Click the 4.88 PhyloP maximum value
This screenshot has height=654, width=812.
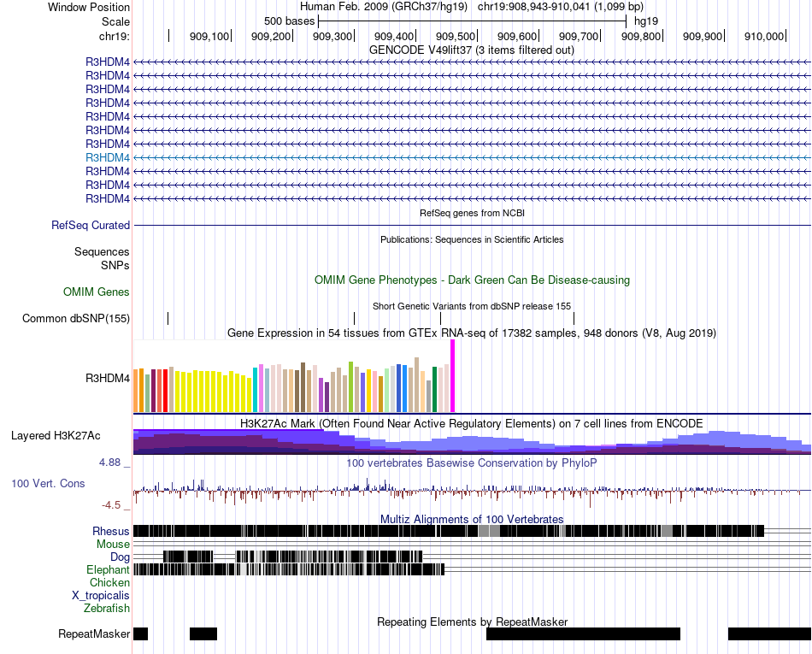[x=109, y=463]
